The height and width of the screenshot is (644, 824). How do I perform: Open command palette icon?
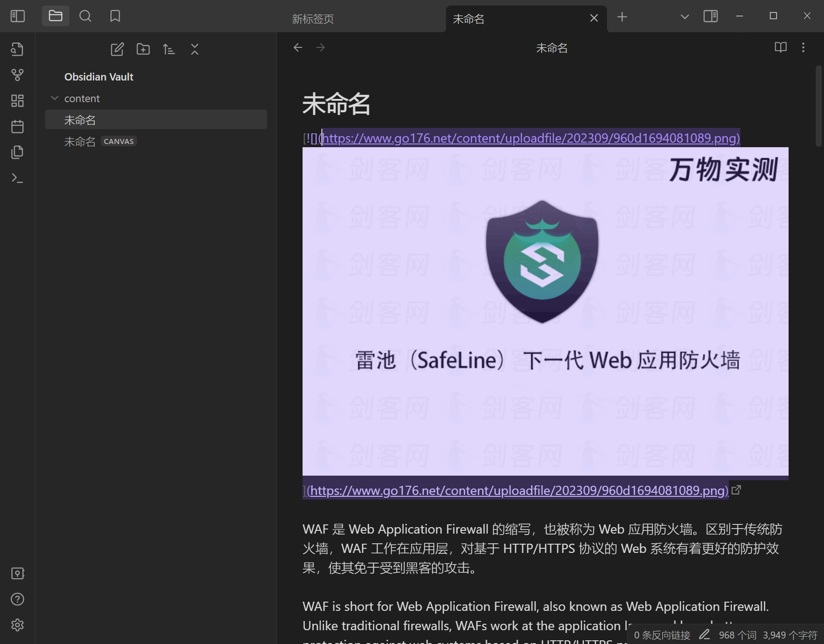point(17,178)
